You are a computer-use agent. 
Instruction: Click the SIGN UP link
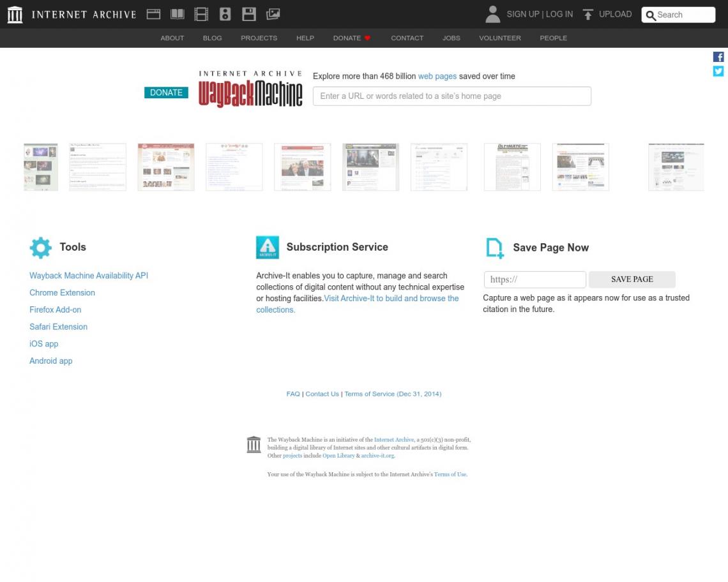[523, 15]
